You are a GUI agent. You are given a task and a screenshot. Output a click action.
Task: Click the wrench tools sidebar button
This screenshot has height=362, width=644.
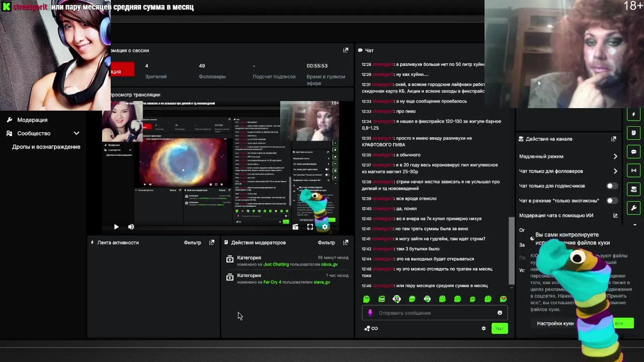click(x=633, y=208)
